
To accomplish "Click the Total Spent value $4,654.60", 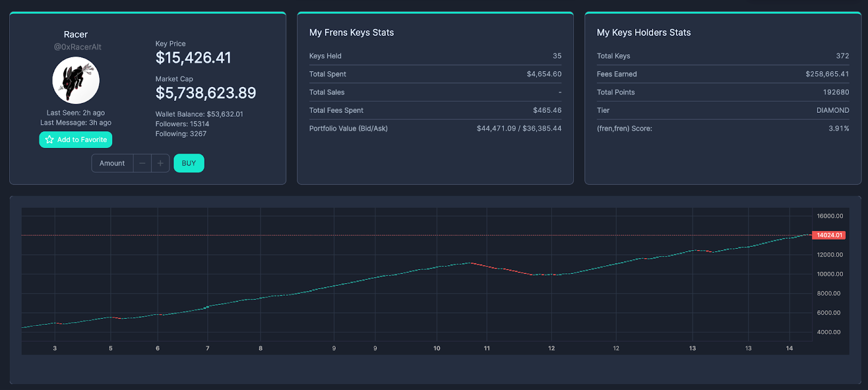I will (x=544, y=74).
